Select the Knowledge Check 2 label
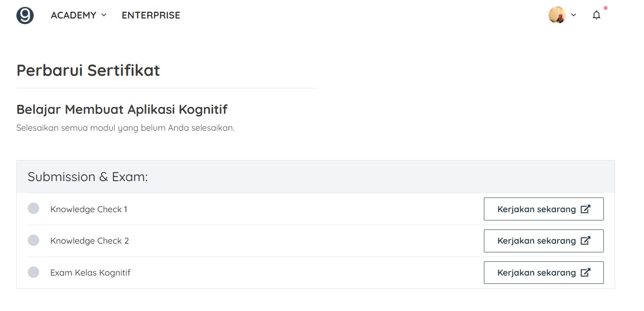Image resolution: width=644 pixels, height=311 pixels. (x=90, y=241)
